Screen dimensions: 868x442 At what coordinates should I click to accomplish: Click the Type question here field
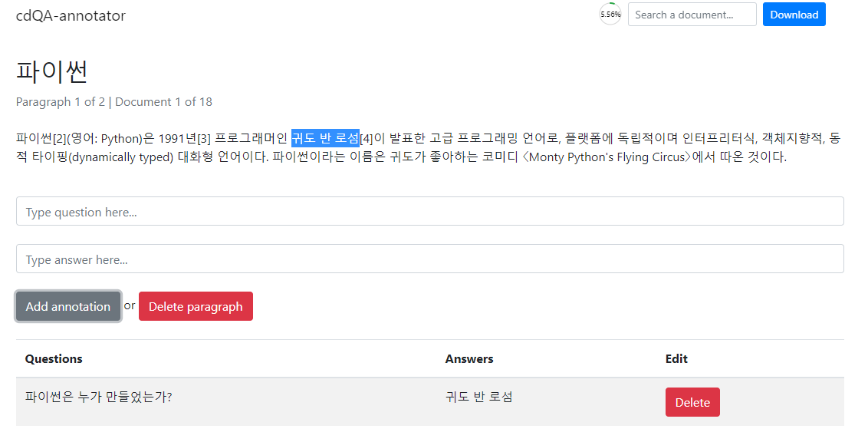(429, 211)
